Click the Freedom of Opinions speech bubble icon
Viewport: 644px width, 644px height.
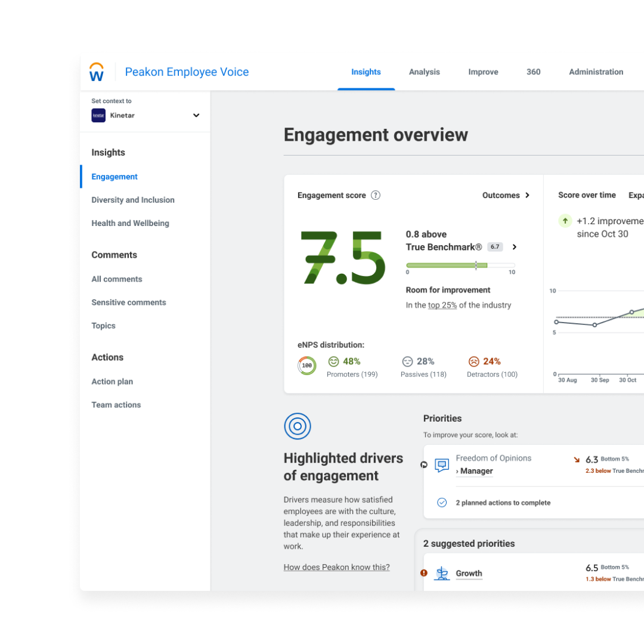coord(442,465)
